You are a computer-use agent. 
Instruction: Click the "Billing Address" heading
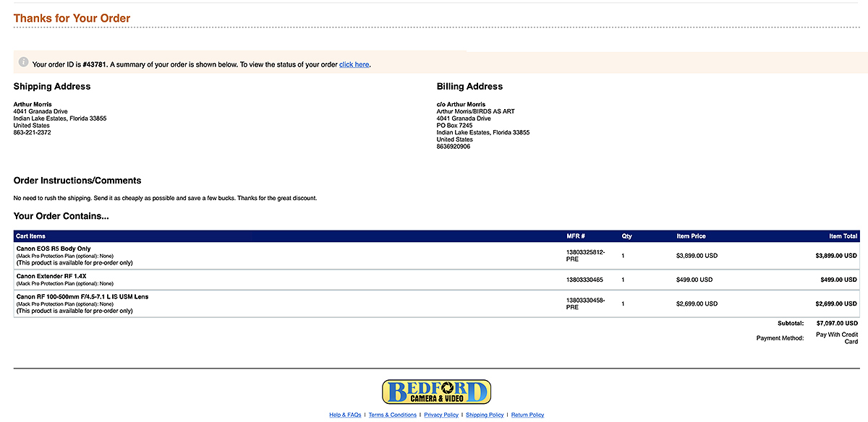(469, 87)
